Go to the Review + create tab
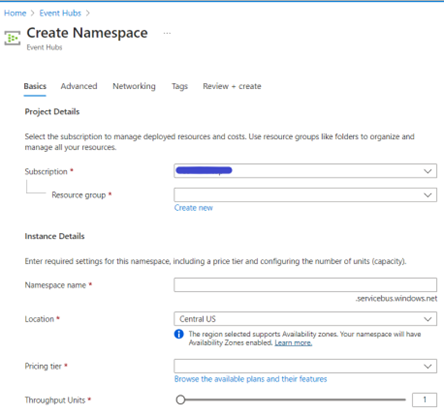Viewport: 444px width, 413px height. 232,86
